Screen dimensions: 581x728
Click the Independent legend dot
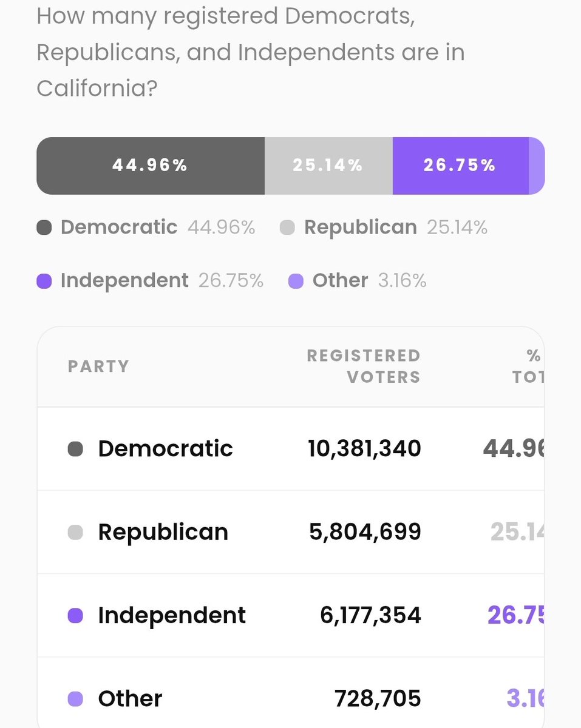[x=44, y=281]
